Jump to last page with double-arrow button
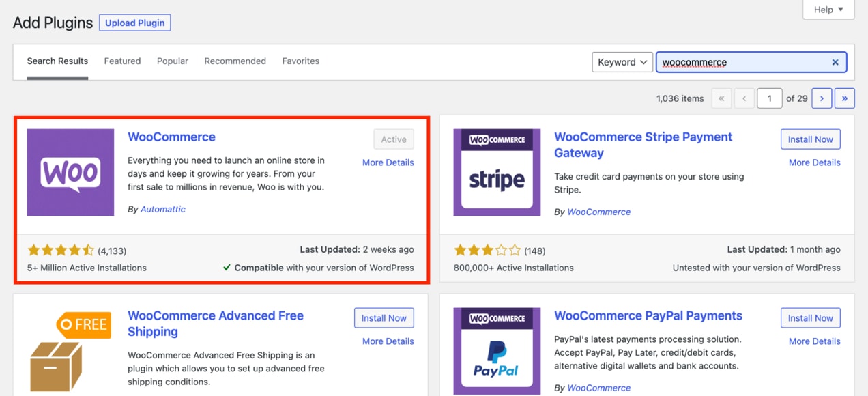The height and width of the screenshot is (396, 868). pos(845,98)
